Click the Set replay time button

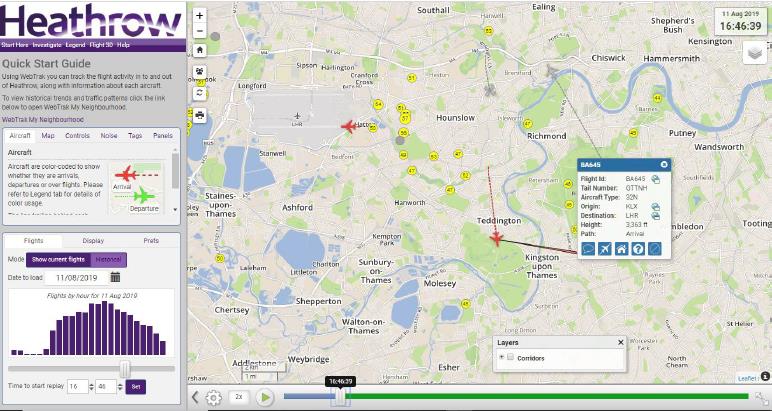(x=136, y=386)
